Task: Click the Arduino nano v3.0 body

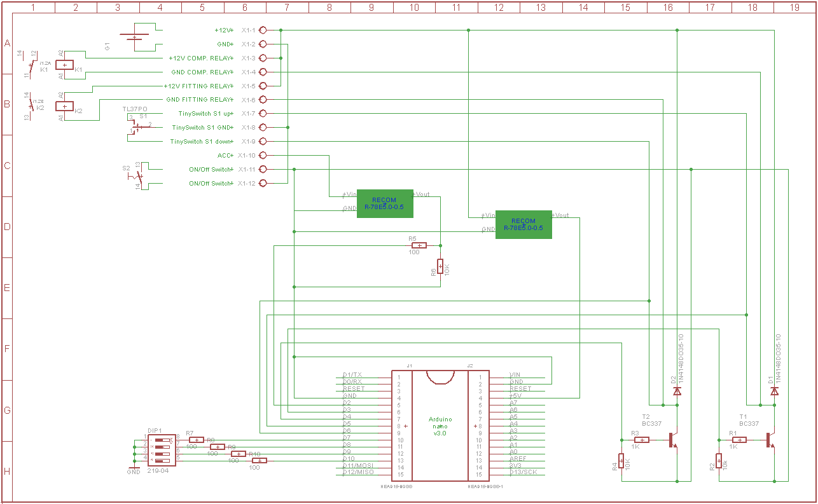Action: pos(440,425)
